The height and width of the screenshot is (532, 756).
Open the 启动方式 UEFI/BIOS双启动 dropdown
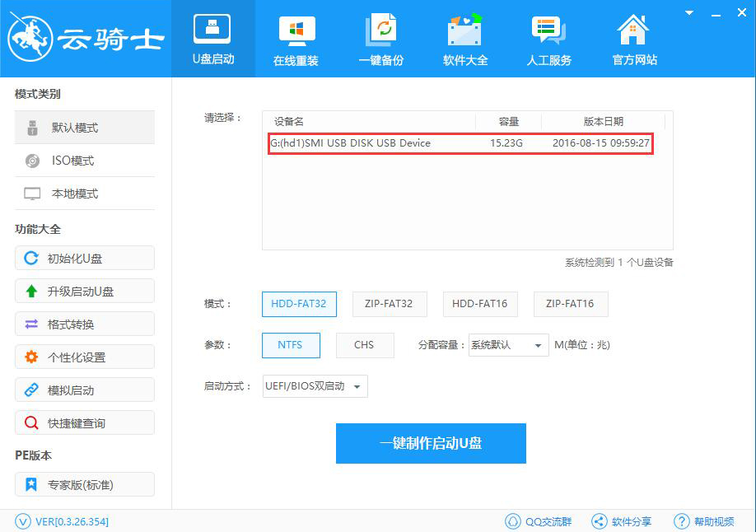click(315, 386)
